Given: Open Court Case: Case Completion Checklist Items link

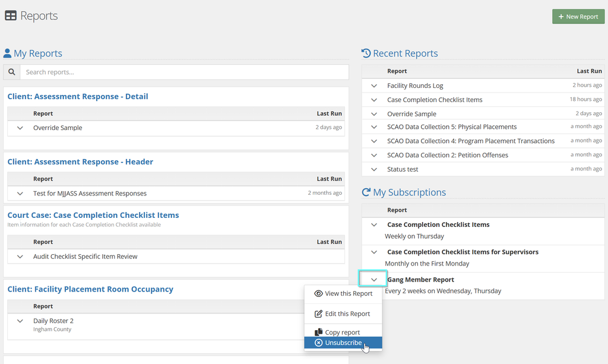Looking at the screenshot, I should click(x=93, y=215).
